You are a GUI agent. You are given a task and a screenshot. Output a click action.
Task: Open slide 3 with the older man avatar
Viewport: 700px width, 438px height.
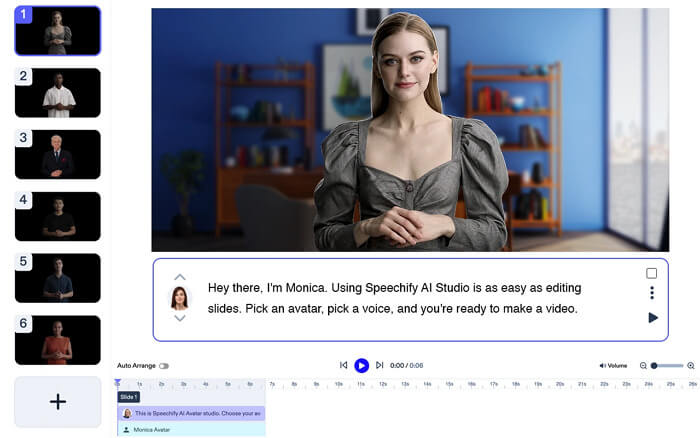[57, 155]
